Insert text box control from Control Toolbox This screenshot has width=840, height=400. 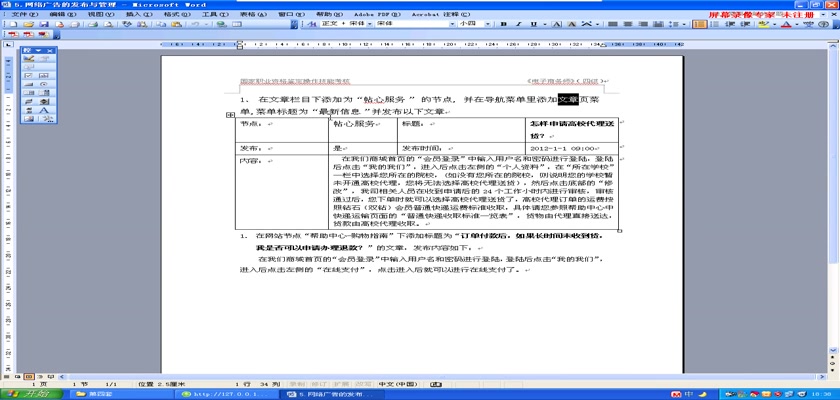(x=43, y=76)
